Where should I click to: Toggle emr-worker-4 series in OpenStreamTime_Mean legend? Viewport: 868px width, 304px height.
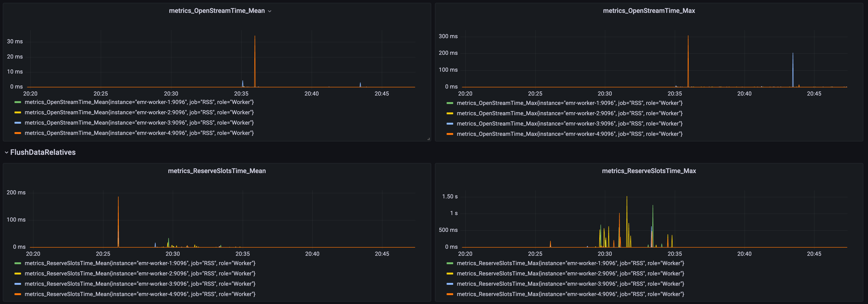[139, 133]
